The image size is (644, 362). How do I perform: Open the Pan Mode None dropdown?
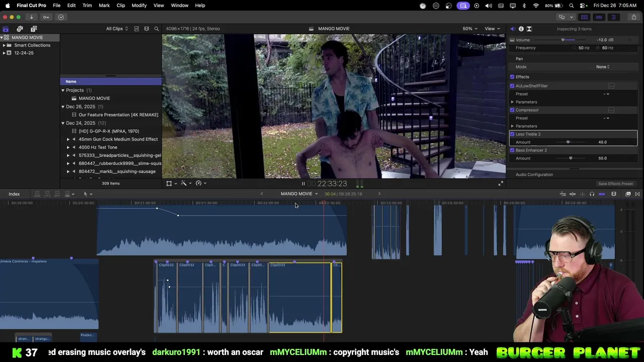point(603,67)
